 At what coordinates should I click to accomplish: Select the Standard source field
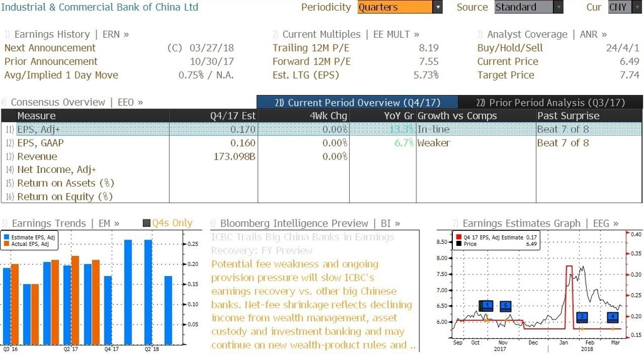[x=524, y=7]
